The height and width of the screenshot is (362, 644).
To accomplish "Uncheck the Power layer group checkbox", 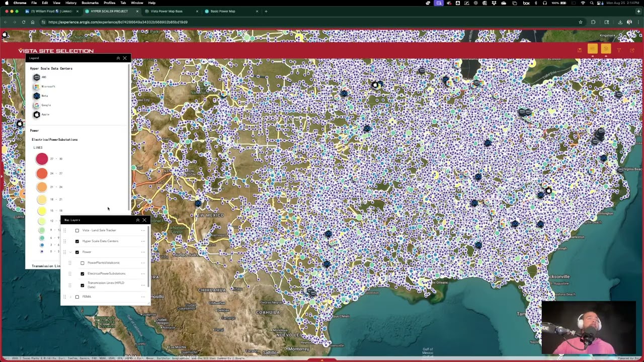I will (77, 252).
